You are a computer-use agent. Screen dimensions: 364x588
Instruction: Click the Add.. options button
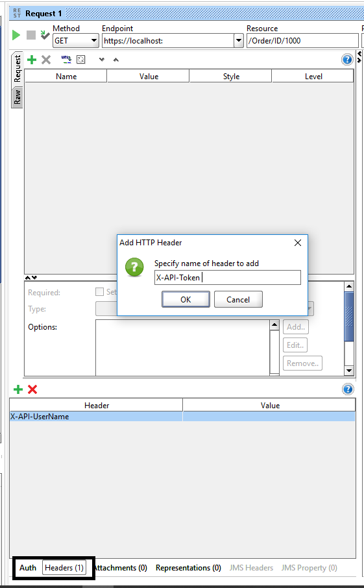[296, 326]
